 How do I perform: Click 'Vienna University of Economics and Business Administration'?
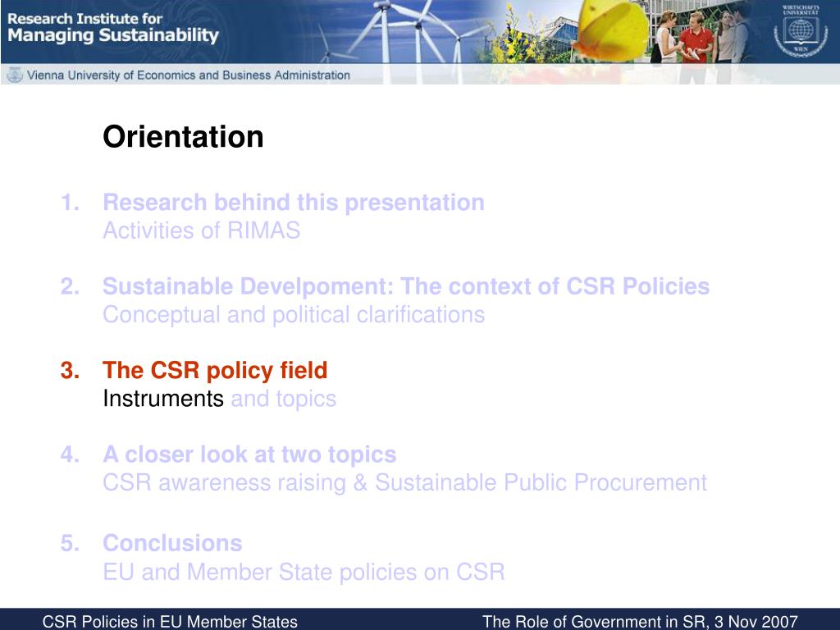click(188, 75)
